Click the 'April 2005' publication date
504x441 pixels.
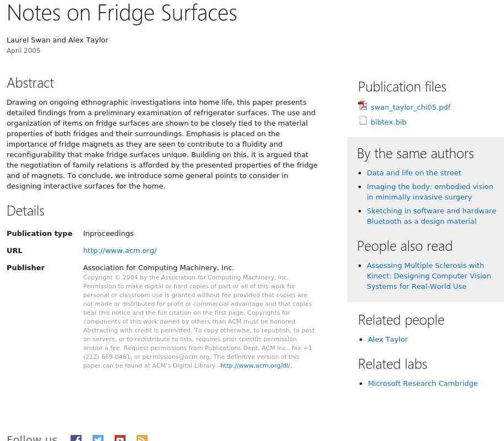tap(24, 51)
